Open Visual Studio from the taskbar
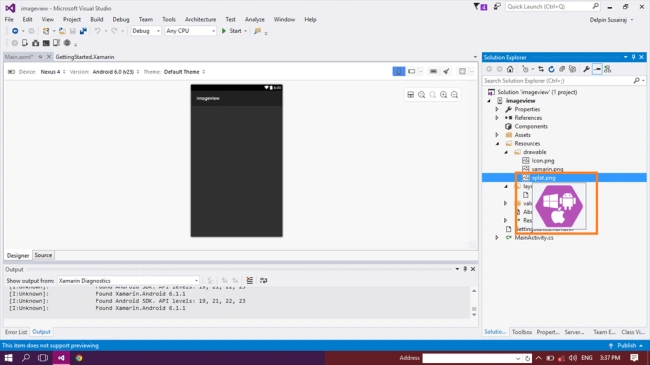The image size is (650, 365). click(61, 358)
